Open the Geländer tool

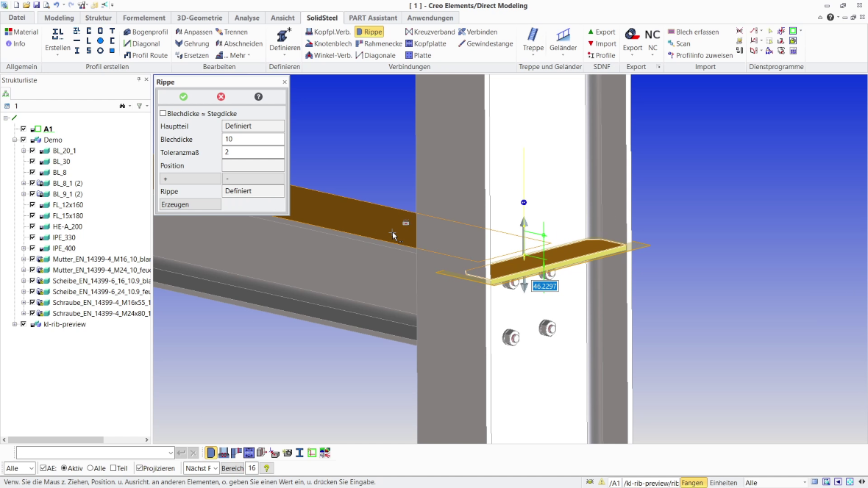click(563, 40)
